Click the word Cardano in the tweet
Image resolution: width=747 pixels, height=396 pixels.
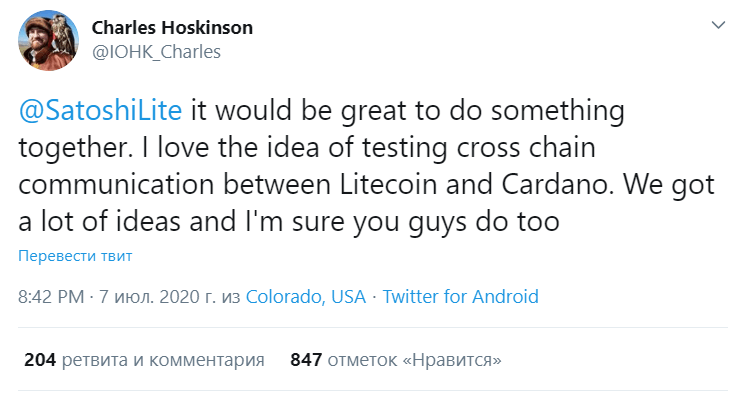(x=557, y=184)
